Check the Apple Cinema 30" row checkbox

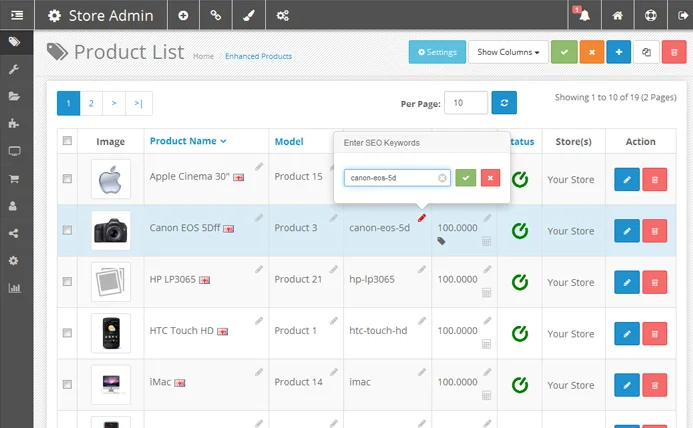(67, 179)
